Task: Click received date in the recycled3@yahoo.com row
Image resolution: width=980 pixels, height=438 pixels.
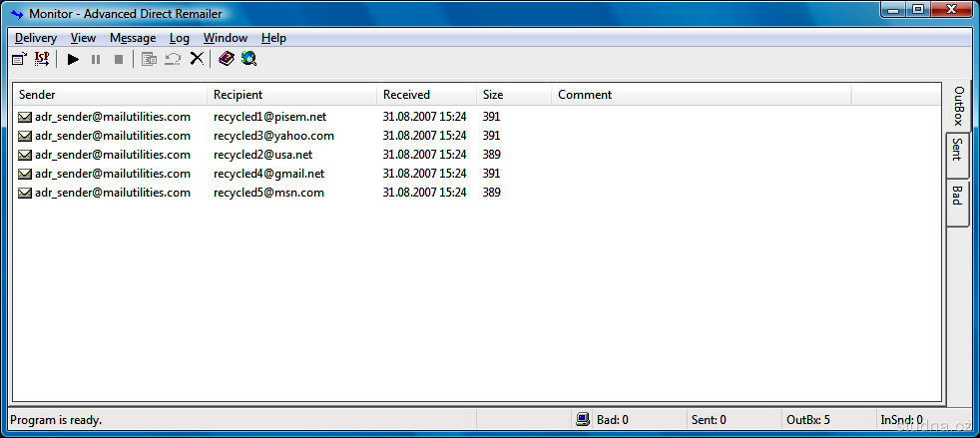Action: coord(425,136)
